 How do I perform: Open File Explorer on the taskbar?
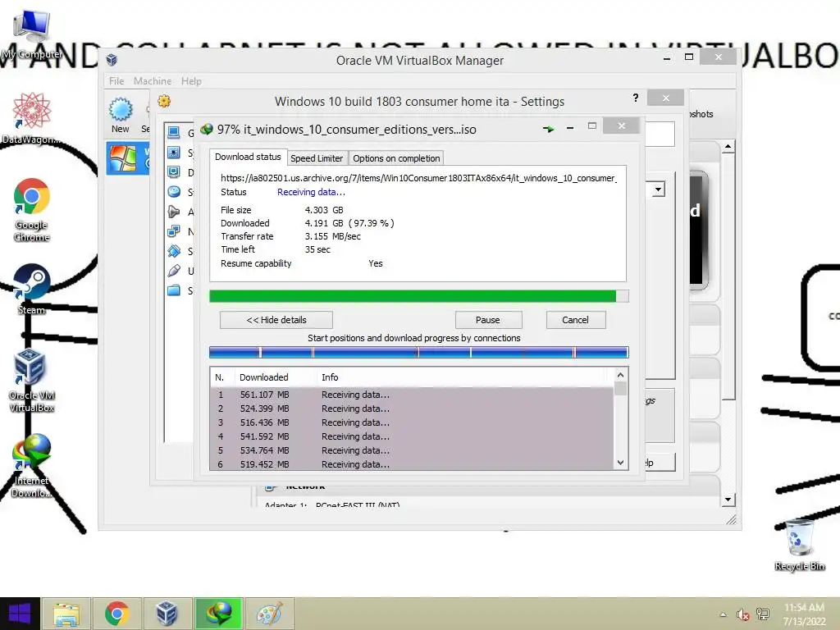[66, 614]
